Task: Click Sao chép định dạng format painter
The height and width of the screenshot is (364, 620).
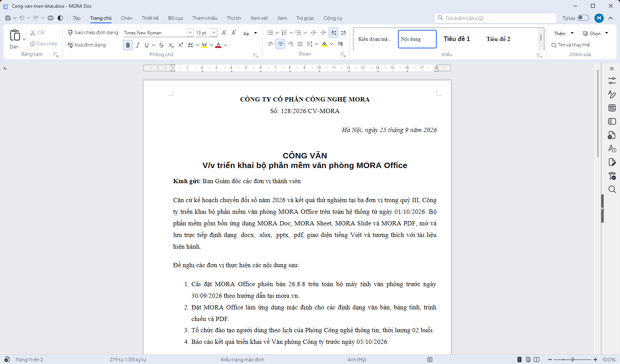Action: coord(93,33)
